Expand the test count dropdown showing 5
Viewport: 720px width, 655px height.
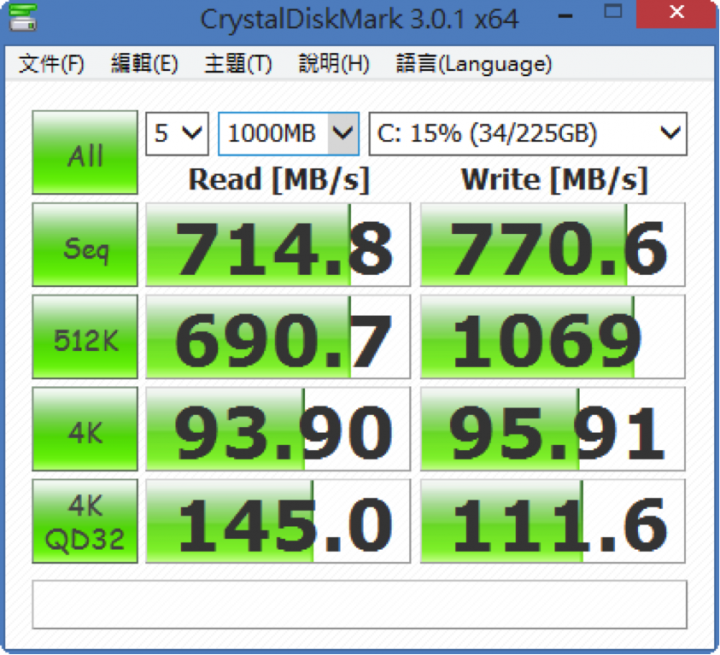tap(177, 134)
